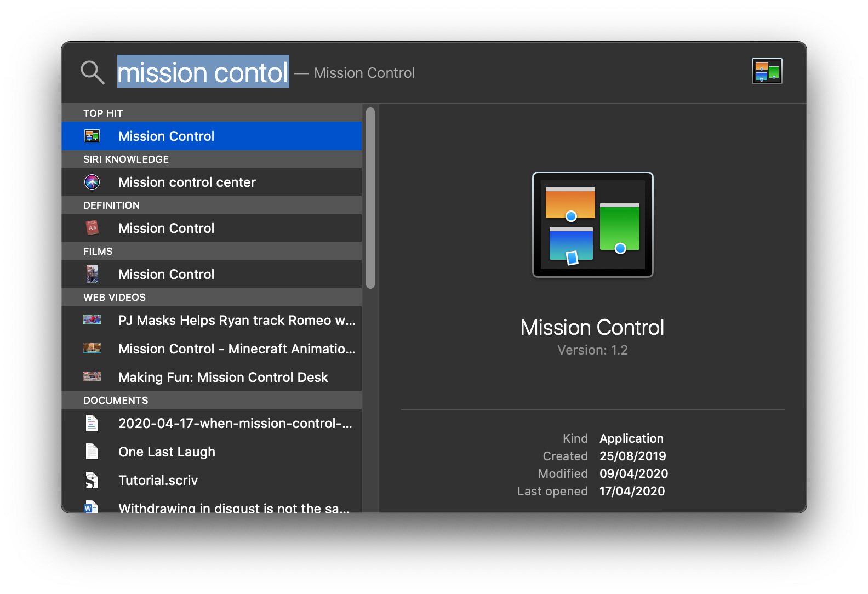
Task: Open the 'One Last Laugh' document
Action: (x=212, y=452)
